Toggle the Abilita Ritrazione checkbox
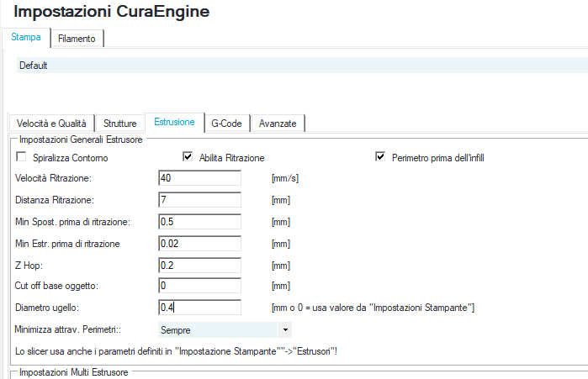Image resolution: width=588 pixels, height=379 pixels. point(188,156)
